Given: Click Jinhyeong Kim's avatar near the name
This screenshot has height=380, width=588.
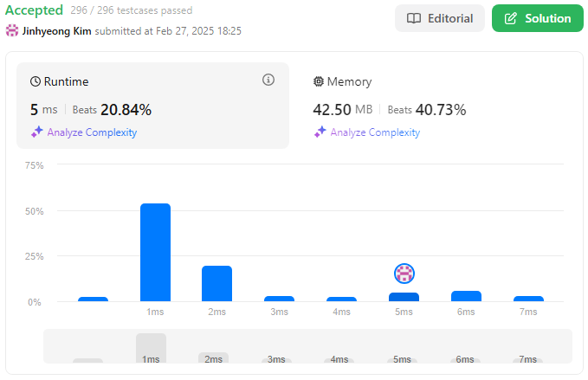Looking at the screenshot, I should (x=12, y=30).
